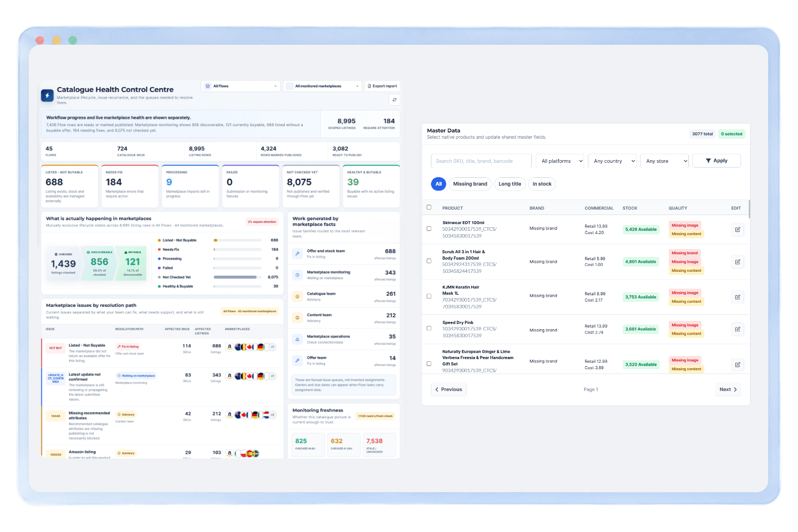Click the Export report button
Screen dimensions: 798x532
[x=382, y=86]
